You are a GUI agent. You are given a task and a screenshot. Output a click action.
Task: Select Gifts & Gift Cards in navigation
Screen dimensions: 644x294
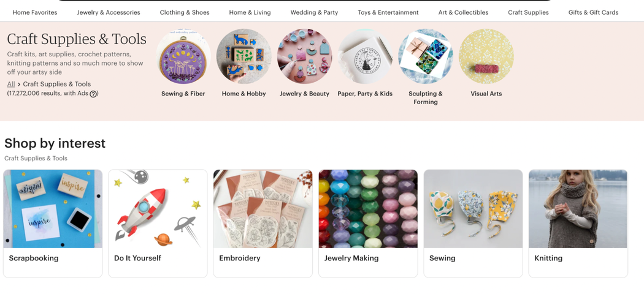click(593, 12)
